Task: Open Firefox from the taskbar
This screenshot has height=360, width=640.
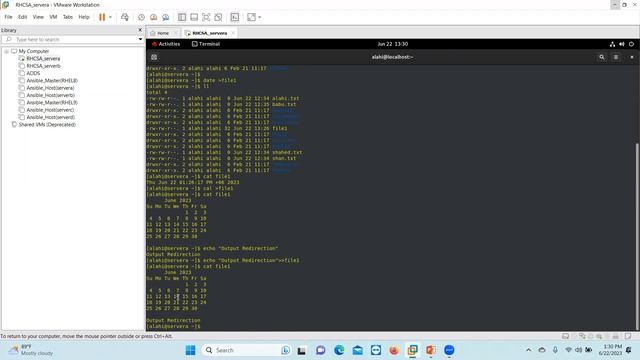Action: coord(394,350)
